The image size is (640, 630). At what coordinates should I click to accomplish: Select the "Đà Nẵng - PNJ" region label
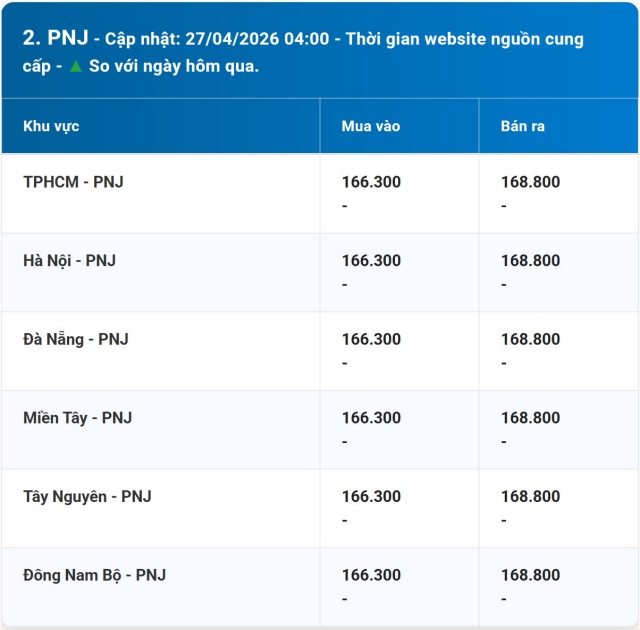click(75, 339)
